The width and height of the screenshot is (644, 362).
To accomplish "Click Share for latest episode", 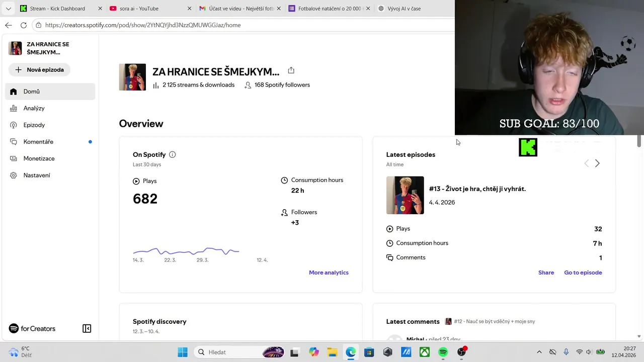I will (x=546, y=273).
